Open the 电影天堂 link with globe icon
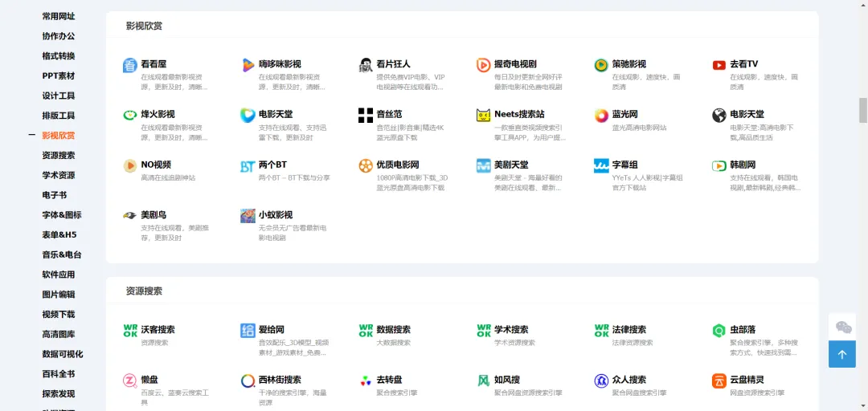 pyautogui.click(x=747, y=115)
